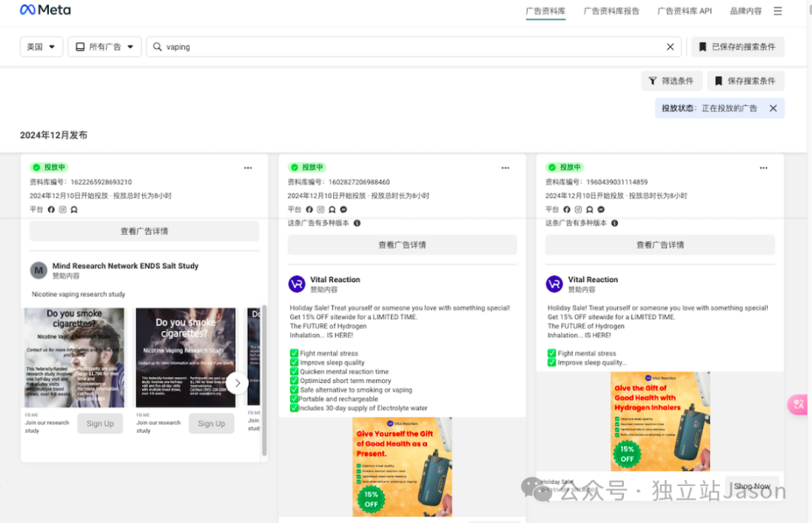812x523 pixels.
Task: Click Instagram platform icon on Mind Research ad
Action: pos(62,209)
